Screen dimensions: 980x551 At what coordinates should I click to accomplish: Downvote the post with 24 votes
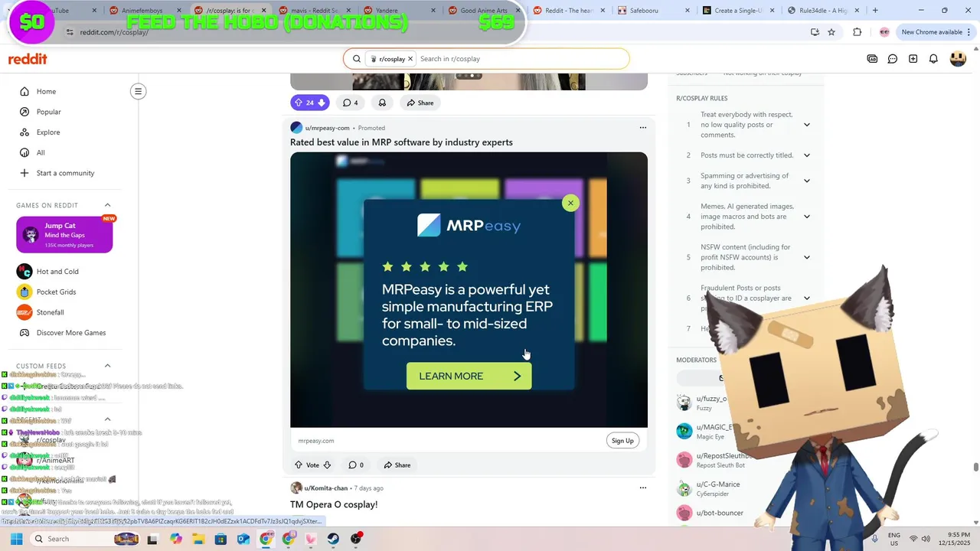coord(322,103)
